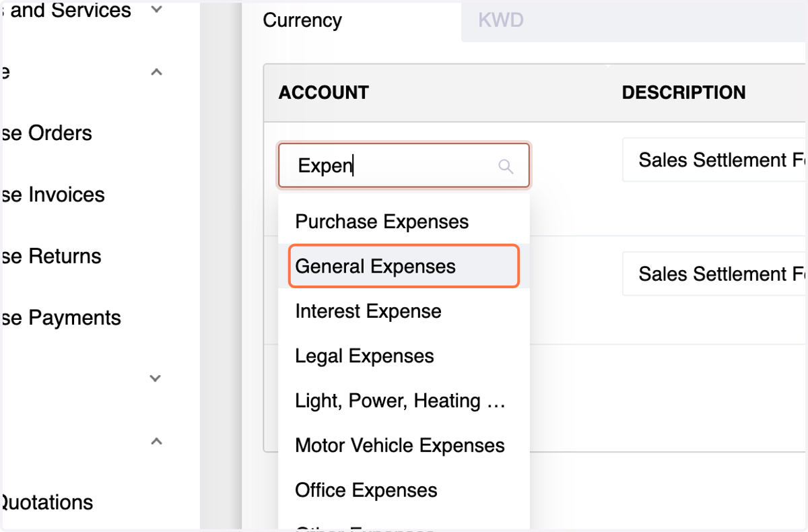Open Purchase Returns in the sidebar

[50, 256]
